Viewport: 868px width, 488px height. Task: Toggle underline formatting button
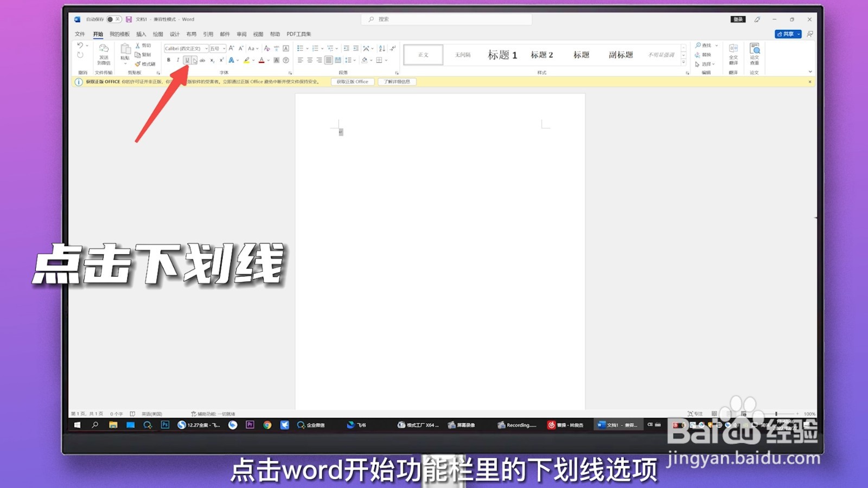187,60
